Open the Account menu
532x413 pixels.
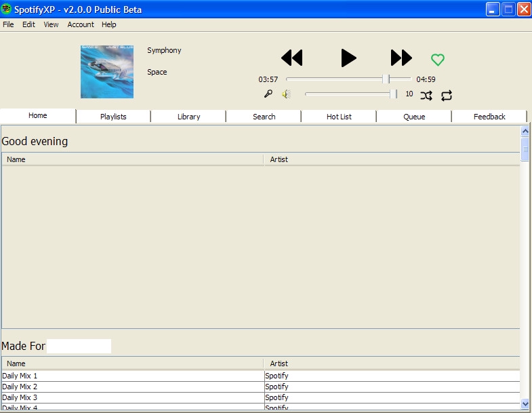(81, 24)
